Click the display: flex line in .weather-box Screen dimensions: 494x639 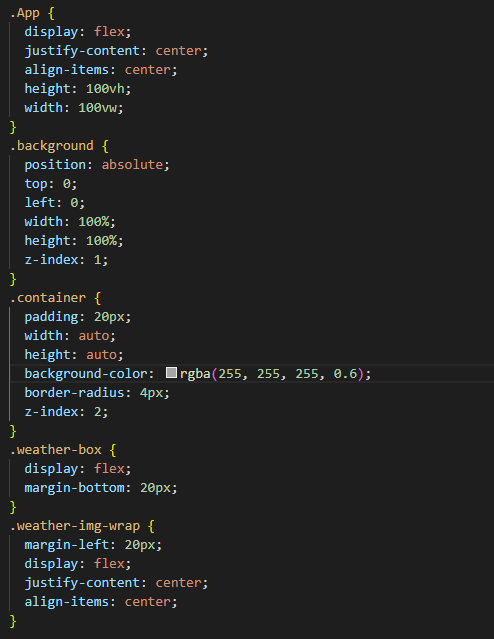(x=78, y=469)
